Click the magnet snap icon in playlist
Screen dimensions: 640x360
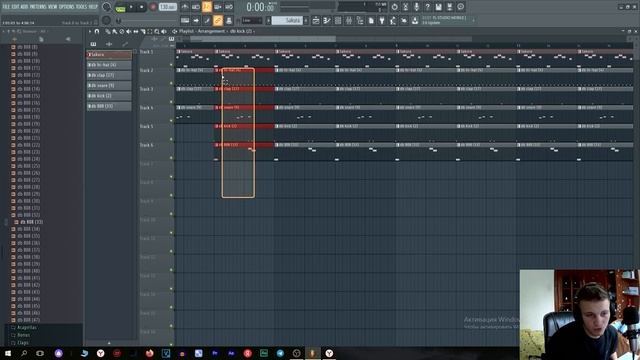[x=97, y=31]
